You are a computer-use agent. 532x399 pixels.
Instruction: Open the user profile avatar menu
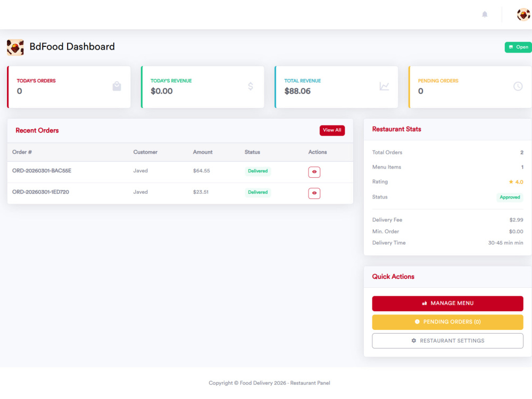(523, 14)
